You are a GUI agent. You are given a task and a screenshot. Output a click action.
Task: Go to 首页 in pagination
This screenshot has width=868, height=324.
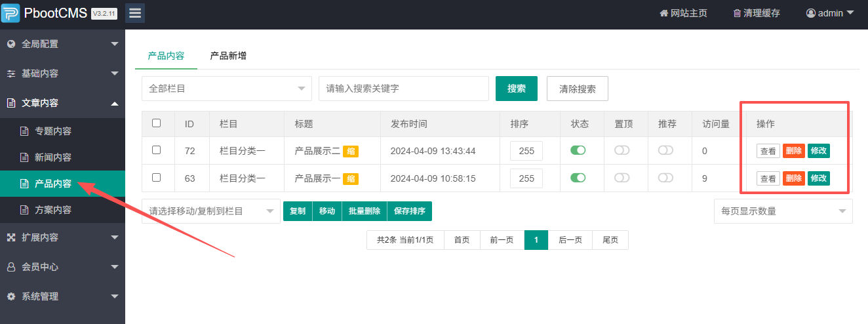pos(462,240)
